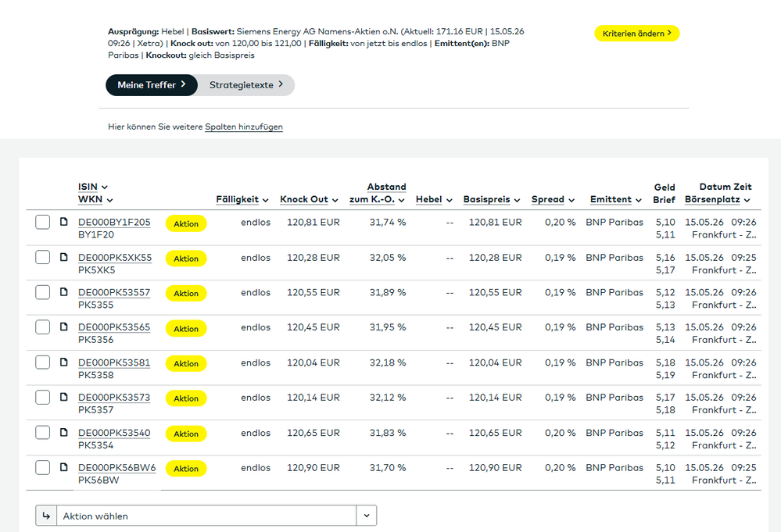
Task: Tick checkbox for row DE000BY1F205
Action: pyautogui.click(x=43, y=222)
